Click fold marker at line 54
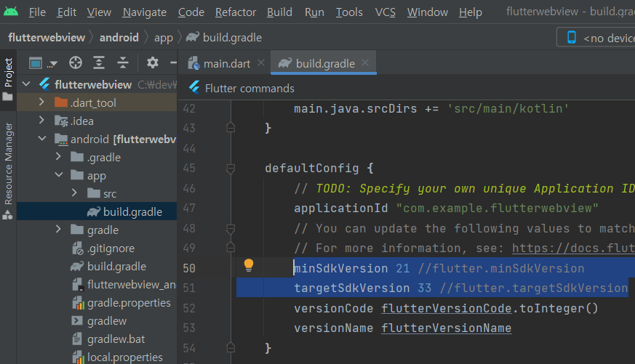The width and height of the screenshot is (635, 364). pyautogui.click(x=231, y=347)
